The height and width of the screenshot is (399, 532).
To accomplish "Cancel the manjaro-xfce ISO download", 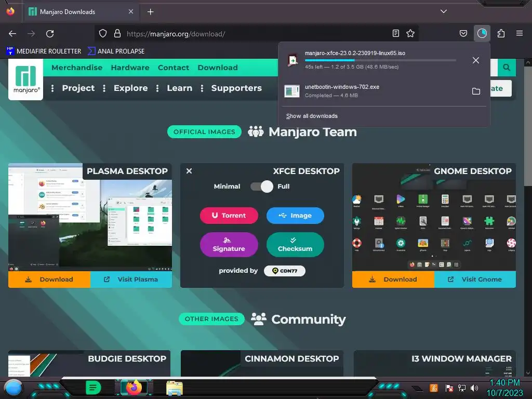I will pyautogui.click(x=476, y=60).
